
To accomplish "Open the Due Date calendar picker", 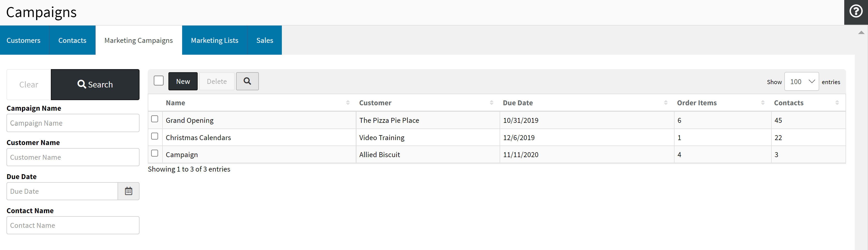I will 128,191.
